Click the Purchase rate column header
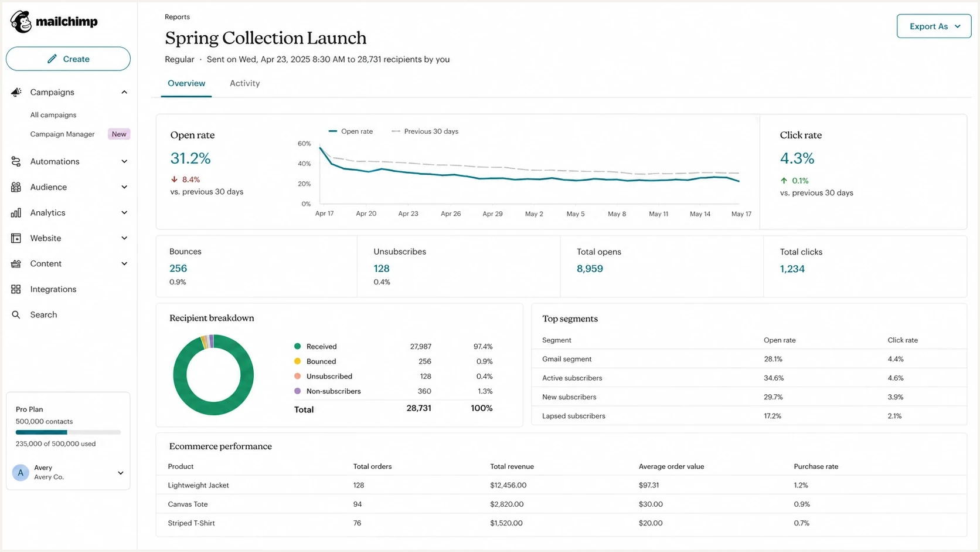Image resolution: width=980 pixels, height=552 pixels. [816, 466]
